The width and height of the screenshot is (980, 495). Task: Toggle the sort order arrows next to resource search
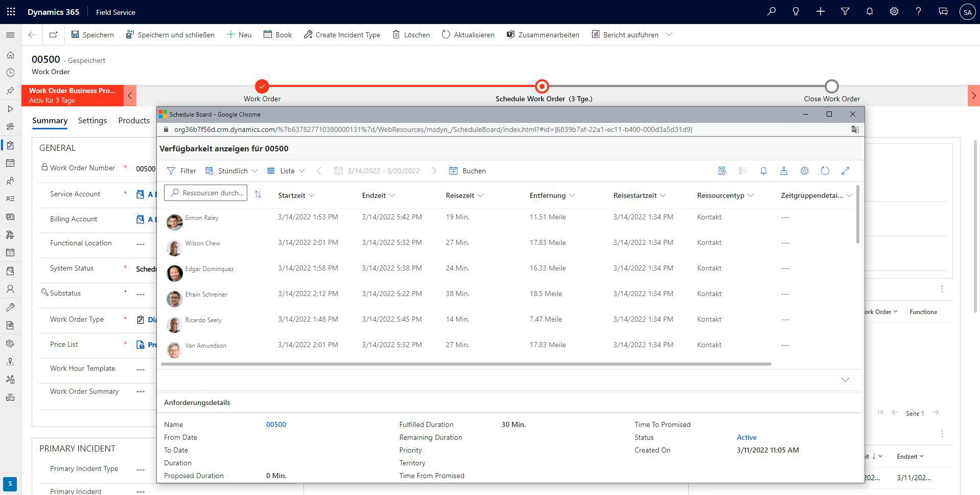click(258, 194)
